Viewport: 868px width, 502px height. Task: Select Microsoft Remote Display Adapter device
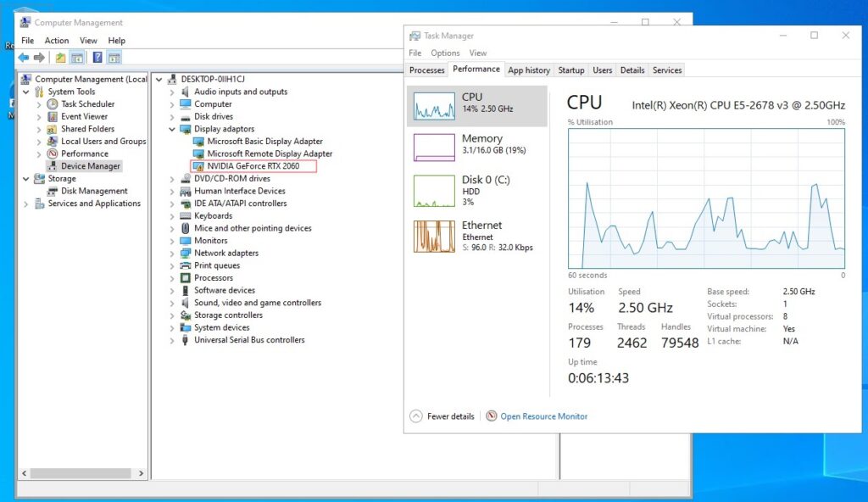(x=270, y=153)
